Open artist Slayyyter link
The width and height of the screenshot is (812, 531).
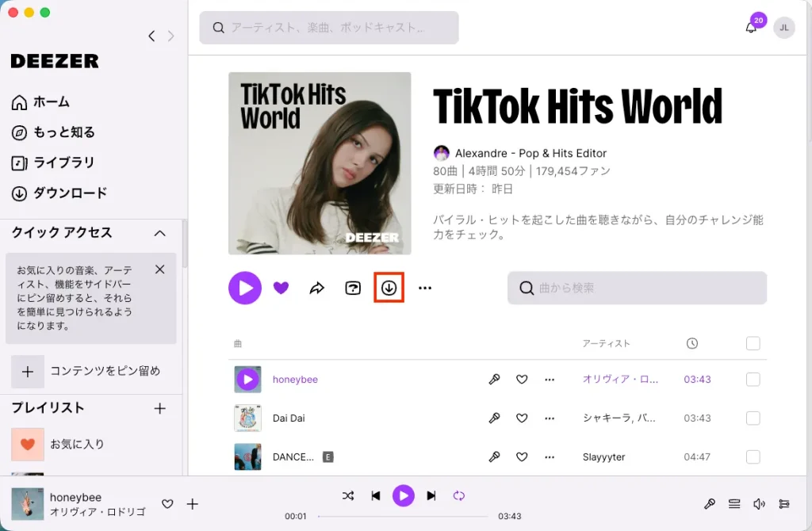coord(603,457)
